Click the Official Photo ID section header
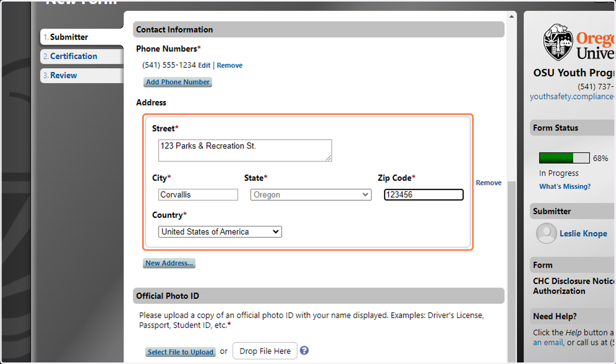Screen dimensions: 616x364 318,296
